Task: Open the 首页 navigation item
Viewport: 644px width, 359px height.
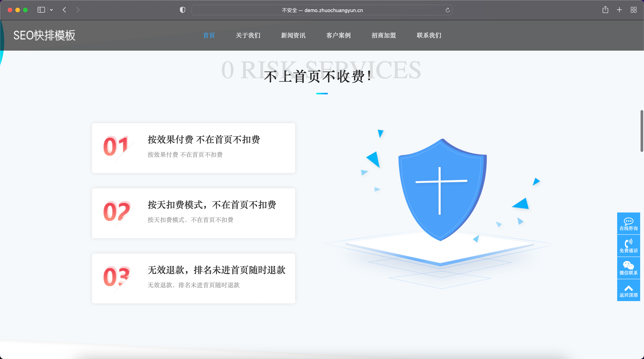Action: pos(209,35)
